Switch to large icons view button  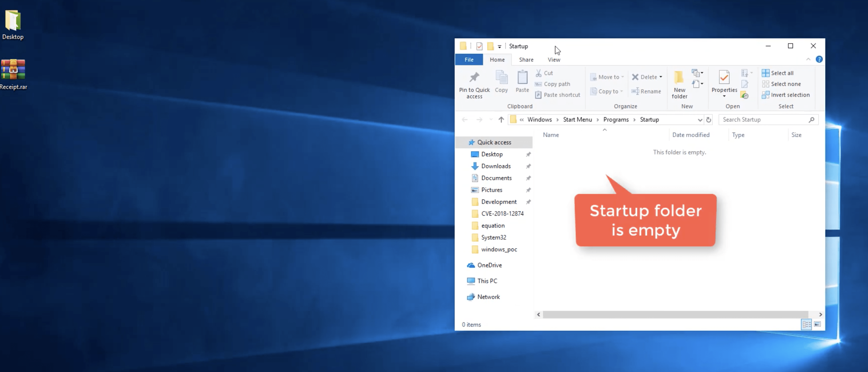pos(817,324)
